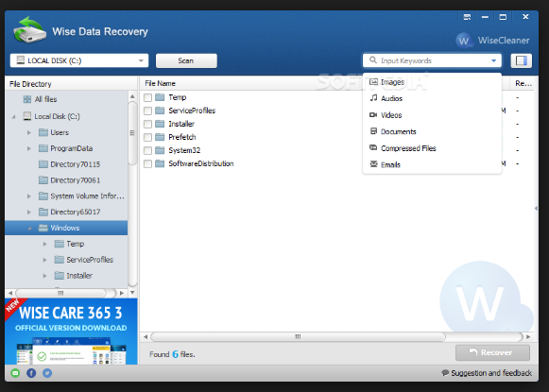Click the side panel collapse arrow

(x=536, y=208)
